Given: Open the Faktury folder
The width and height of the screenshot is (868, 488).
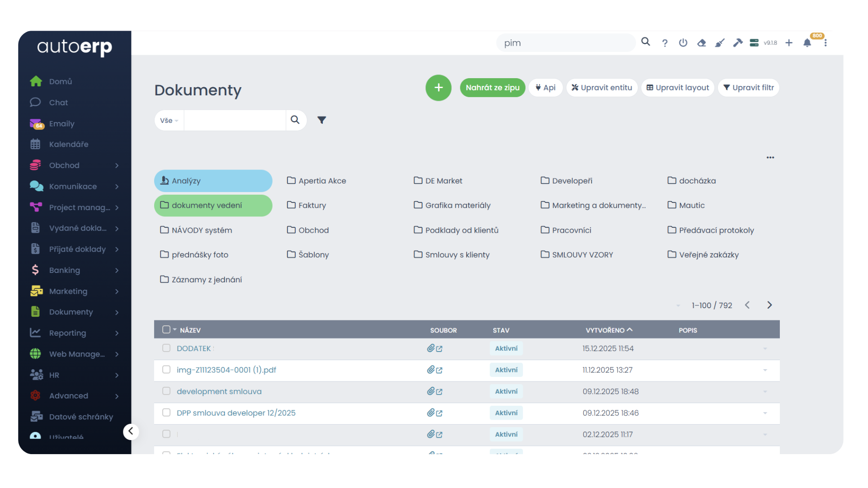Looking at the screenshot, I should click(311, 206).
